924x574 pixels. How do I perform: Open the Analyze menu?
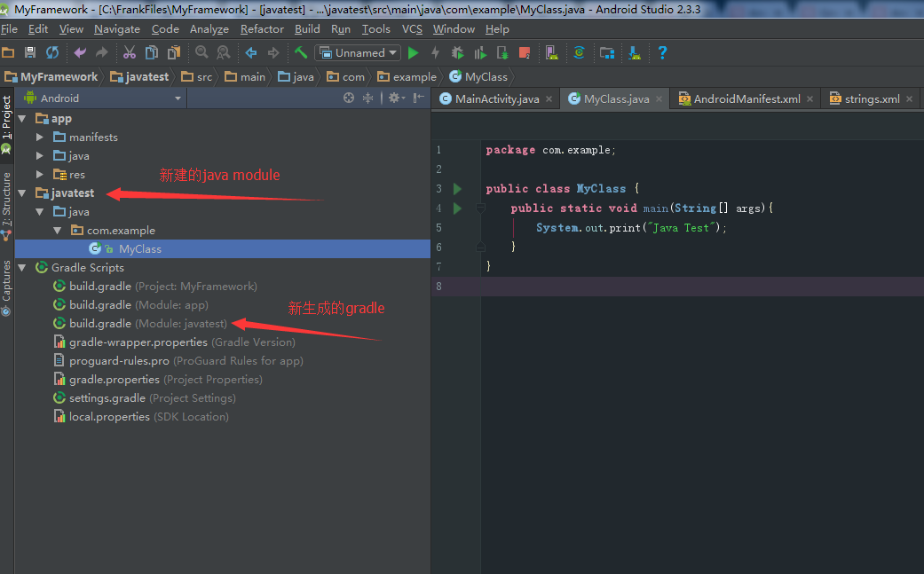click(x=209, y=29)
